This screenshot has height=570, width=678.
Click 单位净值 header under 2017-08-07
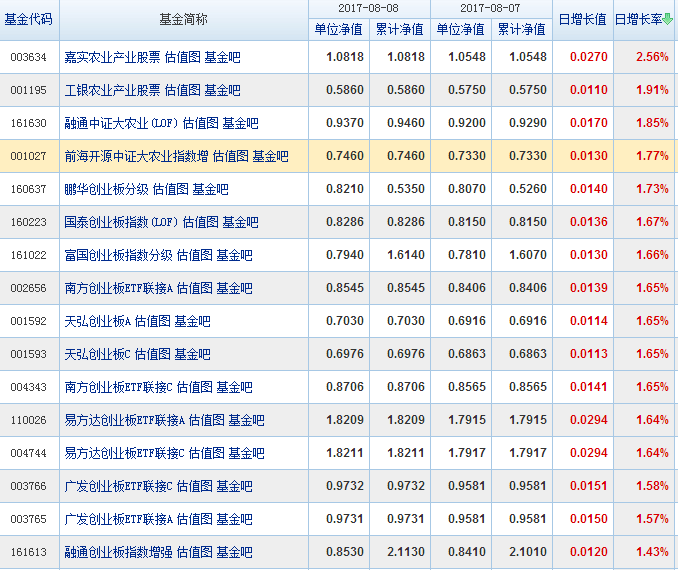[461, 29]
